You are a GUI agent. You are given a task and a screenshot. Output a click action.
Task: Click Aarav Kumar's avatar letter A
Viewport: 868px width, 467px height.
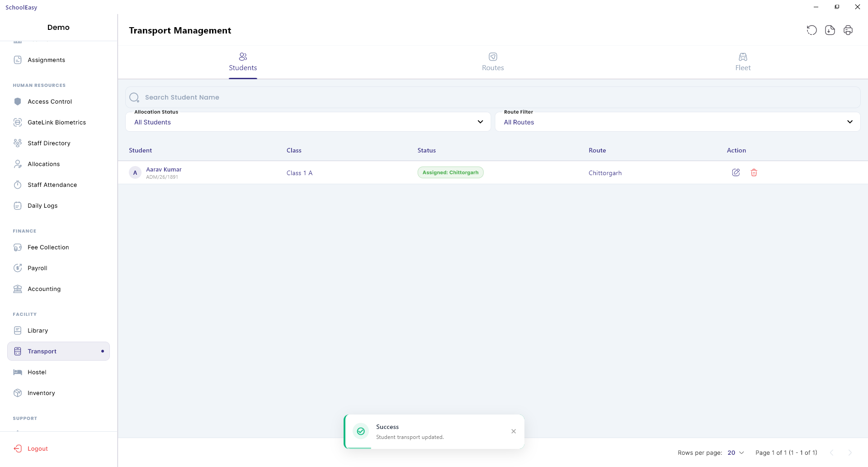coord(135,172)
